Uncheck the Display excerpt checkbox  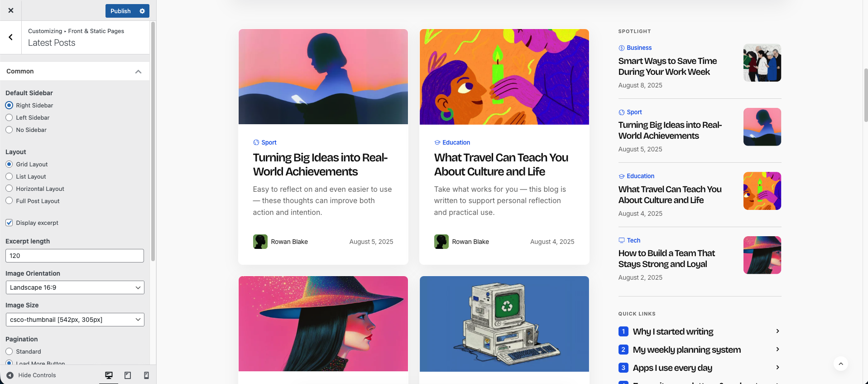pyautogui.click(x=9, y=223)
